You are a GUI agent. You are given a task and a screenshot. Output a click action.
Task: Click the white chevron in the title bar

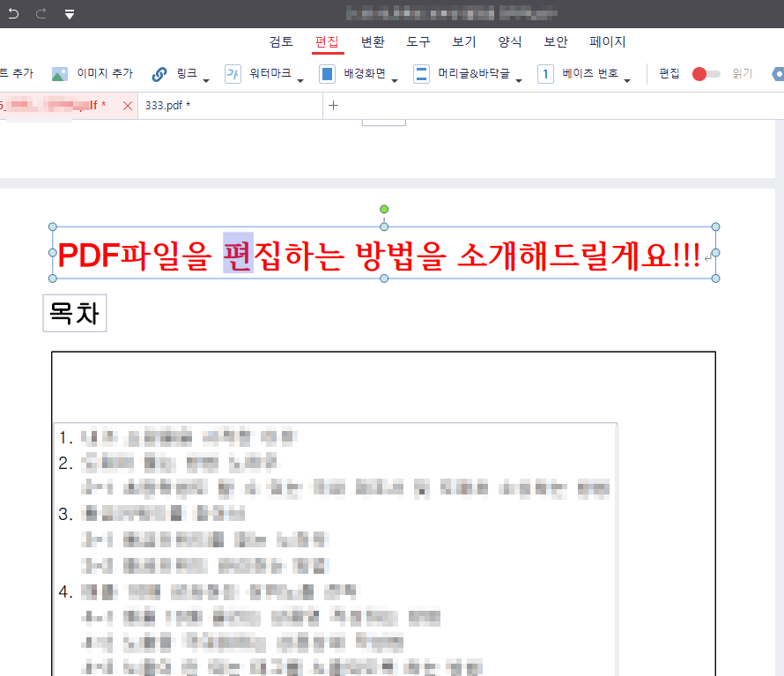point(69,13)
